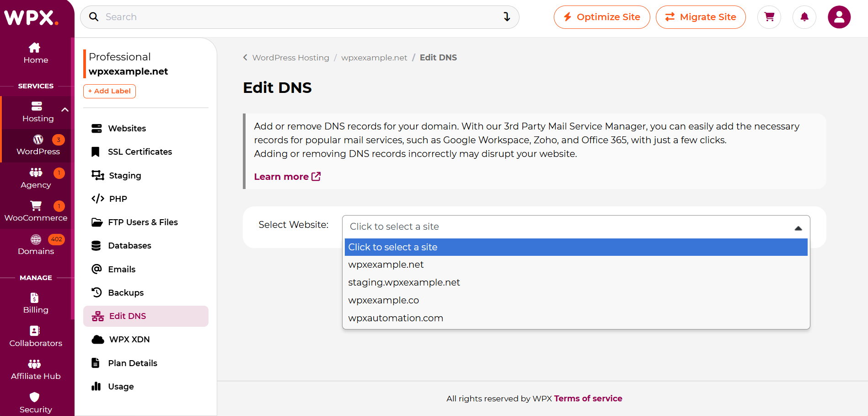Viewport: 868px width, 416px height.
Task: Follow the WordPress Hosting breadcrumb link
Action: 291,58
